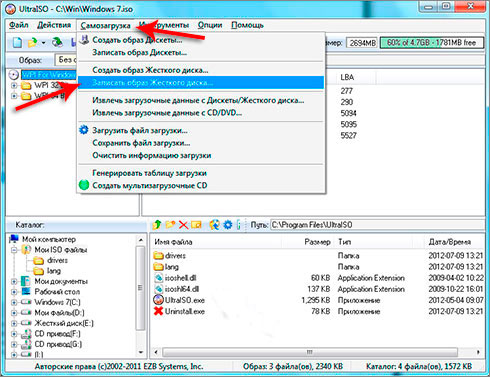
Task: Click the catalog tree scrollbar up arrow
Action: 141,240
